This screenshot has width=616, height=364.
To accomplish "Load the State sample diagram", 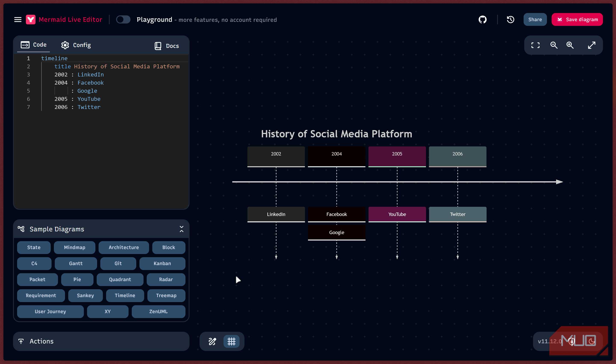I will (x=34, y=248).
